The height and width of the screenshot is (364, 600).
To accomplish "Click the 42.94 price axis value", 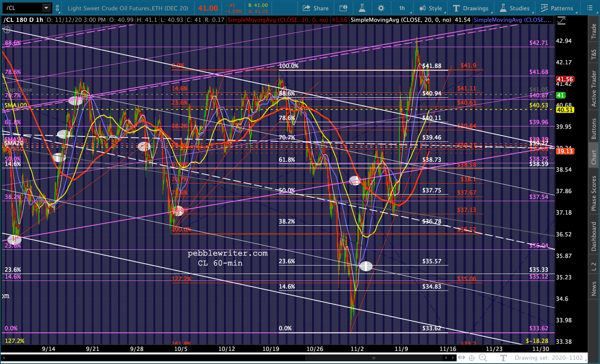I will [x=564, y=41].
